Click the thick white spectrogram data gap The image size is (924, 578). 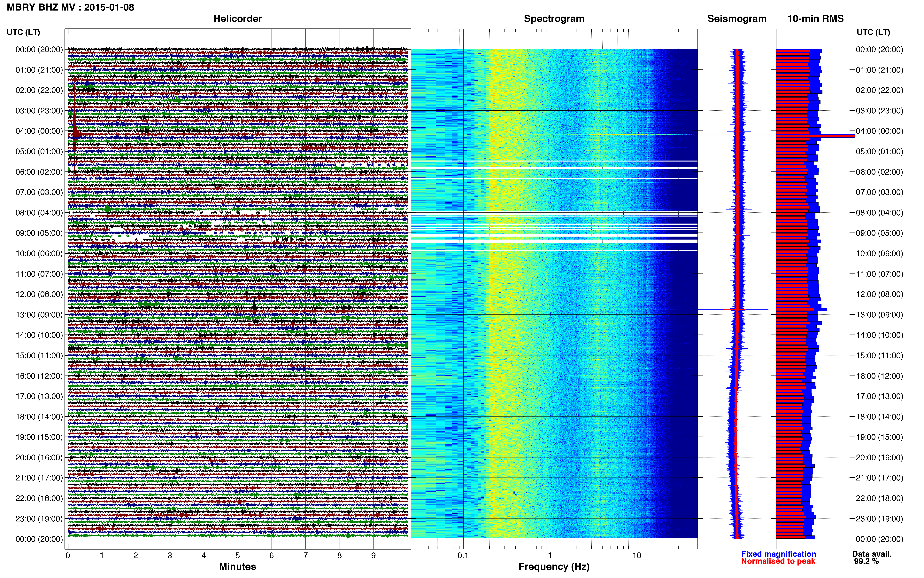point(554,241)
